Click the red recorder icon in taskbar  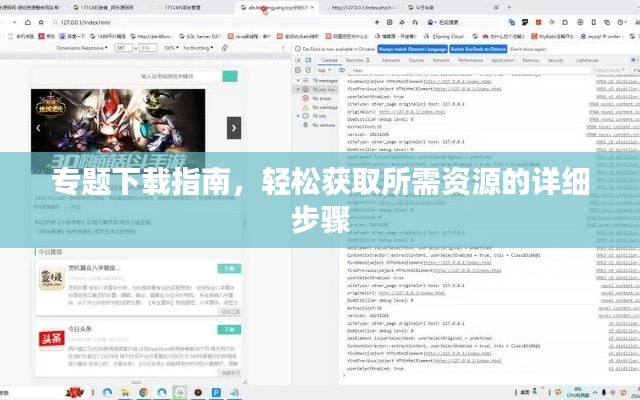tap(198, 393)
